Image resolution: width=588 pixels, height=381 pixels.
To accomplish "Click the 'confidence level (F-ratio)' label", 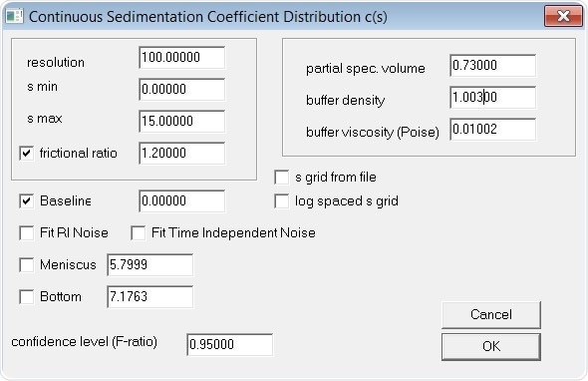I will 85,342.
